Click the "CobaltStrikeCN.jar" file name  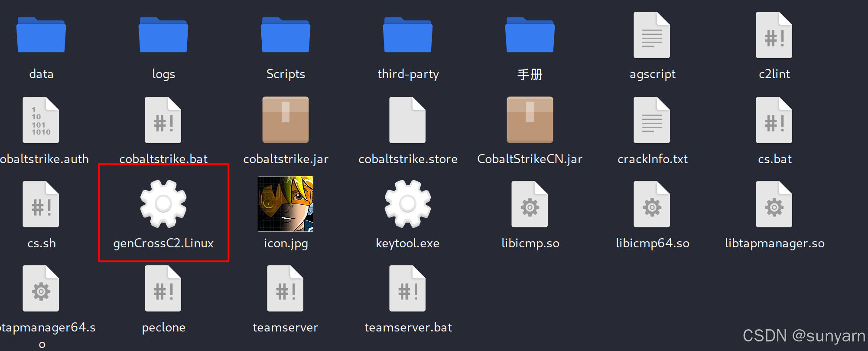(530, 160)
